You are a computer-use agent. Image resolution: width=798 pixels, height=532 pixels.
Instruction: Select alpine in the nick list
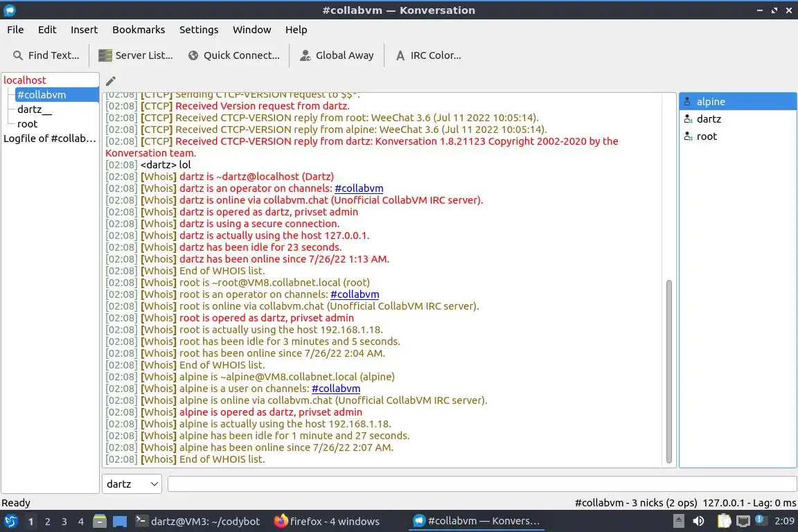(x=738, y=102)
